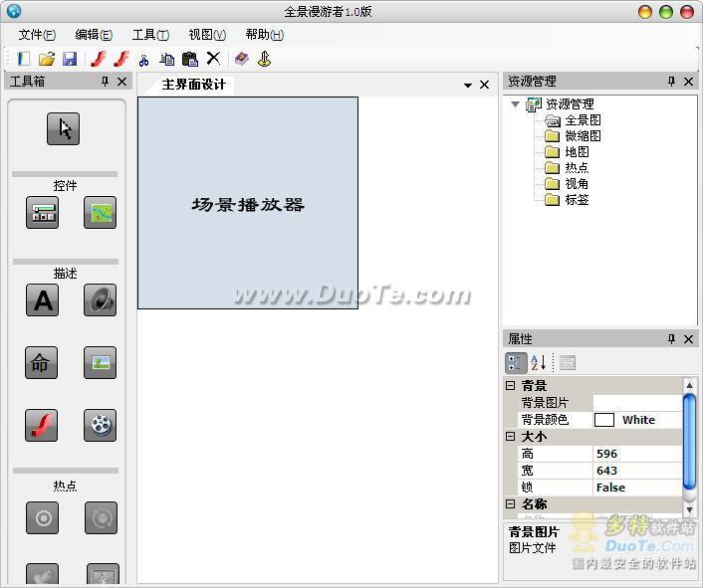Click the Open folder toolbar icon
The width and height of the screenshot is (703, 588).
[x=46, y=59]
